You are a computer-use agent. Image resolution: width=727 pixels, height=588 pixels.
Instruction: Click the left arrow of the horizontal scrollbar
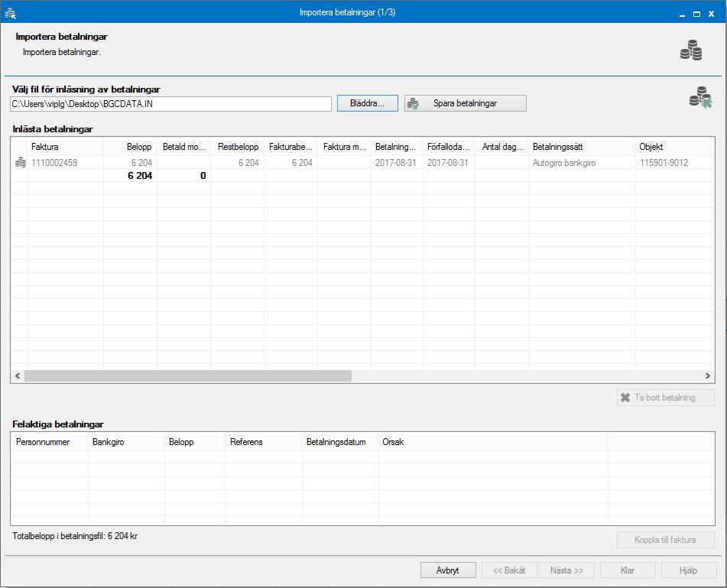(x=18, y=375)
